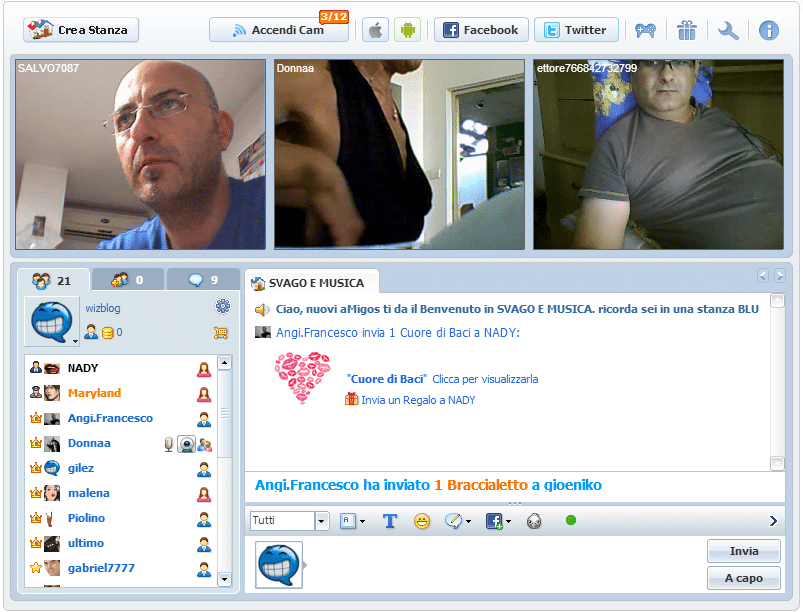Select ultimo in user list
The width and height of the screenshot is (803, 612).
(x=121, y=543)
